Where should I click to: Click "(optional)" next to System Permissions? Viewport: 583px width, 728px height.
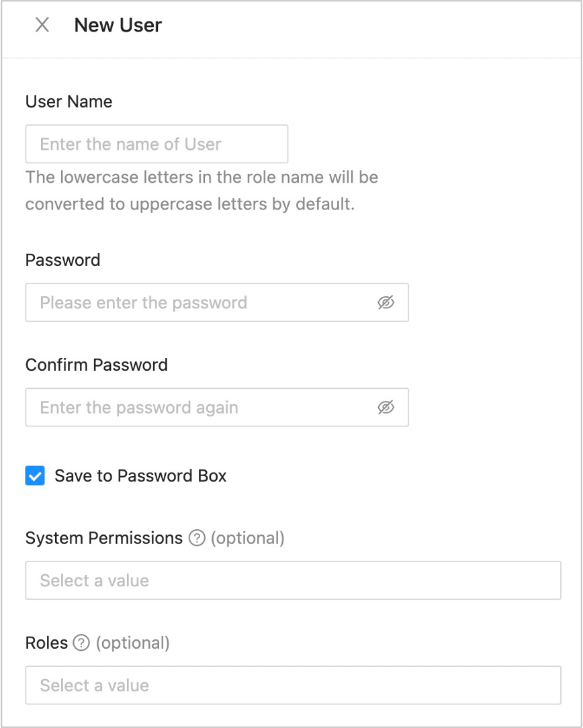(248, 539)
